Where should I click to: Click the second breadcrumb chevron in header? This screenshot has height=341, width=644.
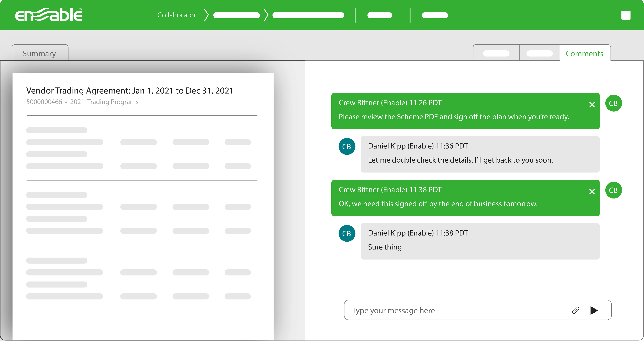(x=266, y=15)
